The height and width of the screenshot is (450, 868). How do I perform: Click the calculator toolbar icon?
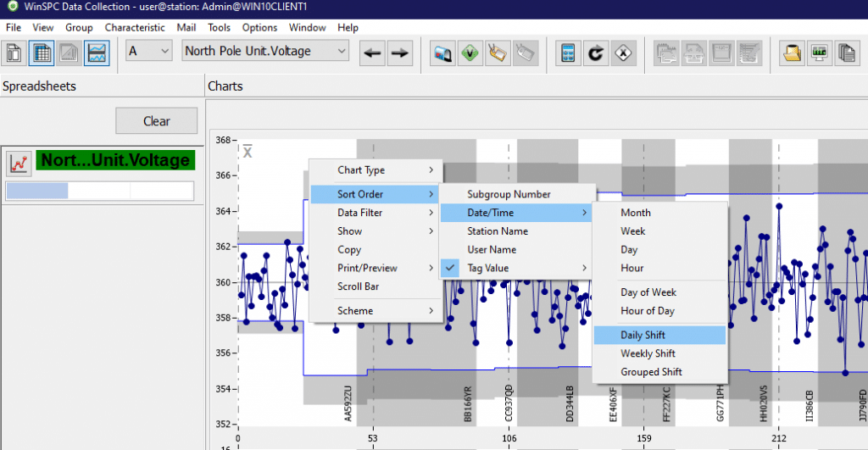click(x=568, y=53)
